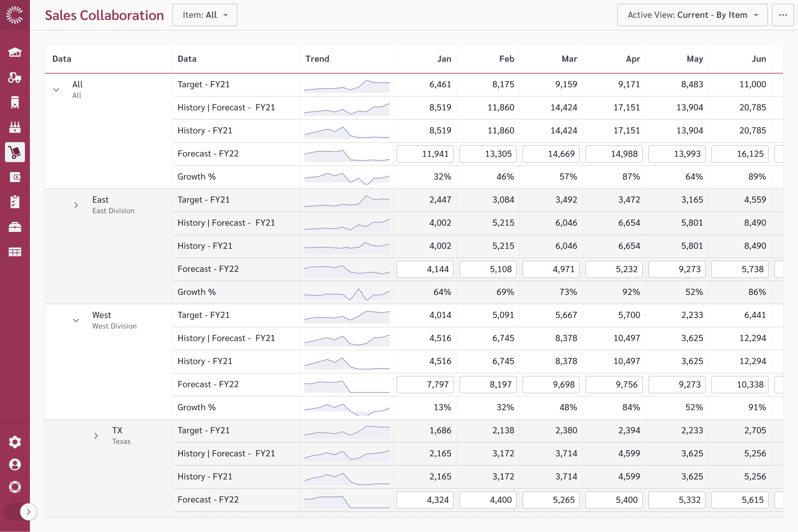Expand the sidebar with arrow toggle
The image size is (798, 532).
click(28, 512)
